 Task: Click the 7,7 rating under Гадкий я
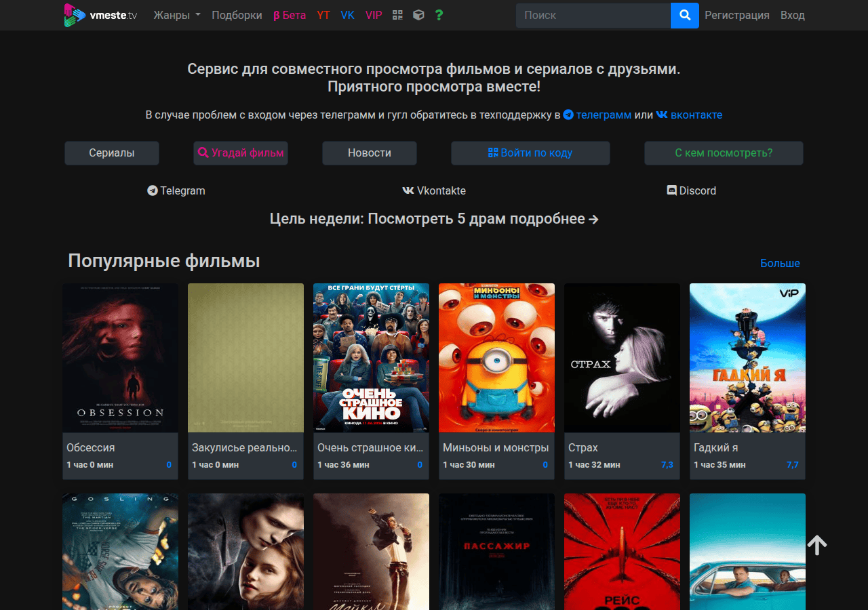tap(793, 465)
